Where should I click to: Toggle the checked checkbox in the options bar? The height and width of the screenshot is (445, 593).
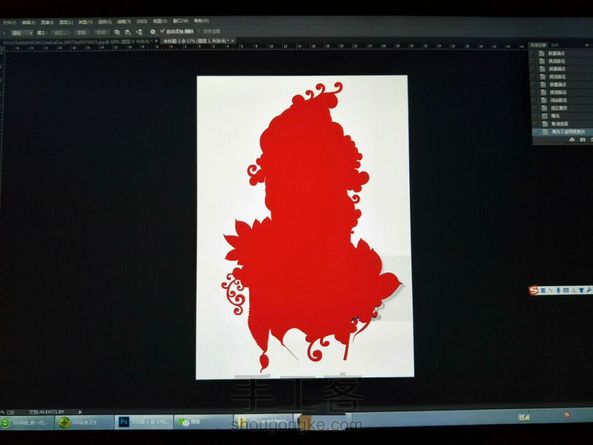(162, 31)
